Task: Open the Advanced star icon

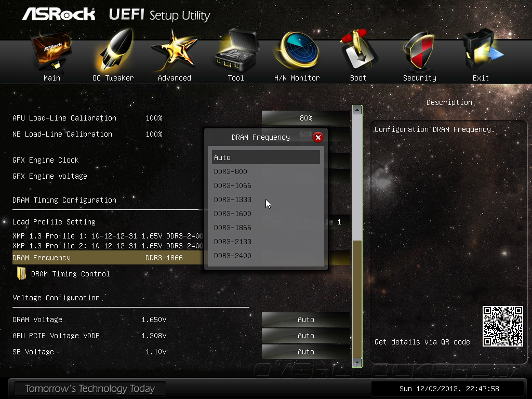Action: pos(174,51)
